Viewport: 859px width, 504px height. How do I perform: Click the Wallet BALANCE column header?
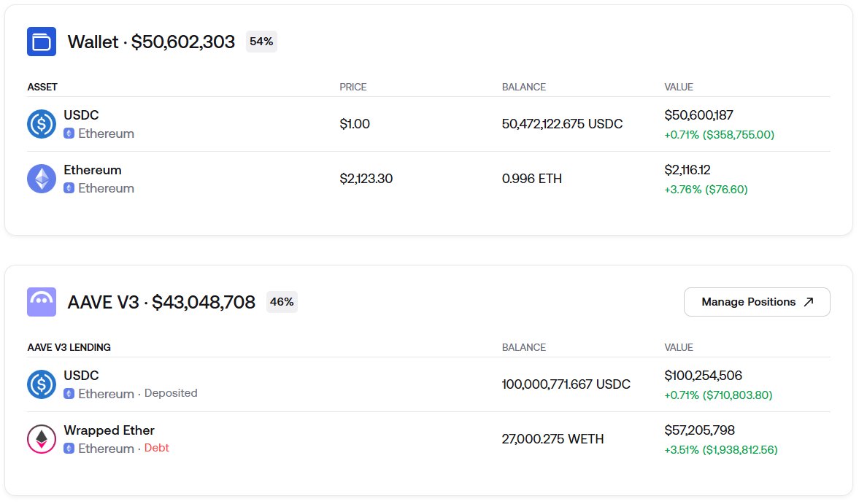tap(523, 87)
